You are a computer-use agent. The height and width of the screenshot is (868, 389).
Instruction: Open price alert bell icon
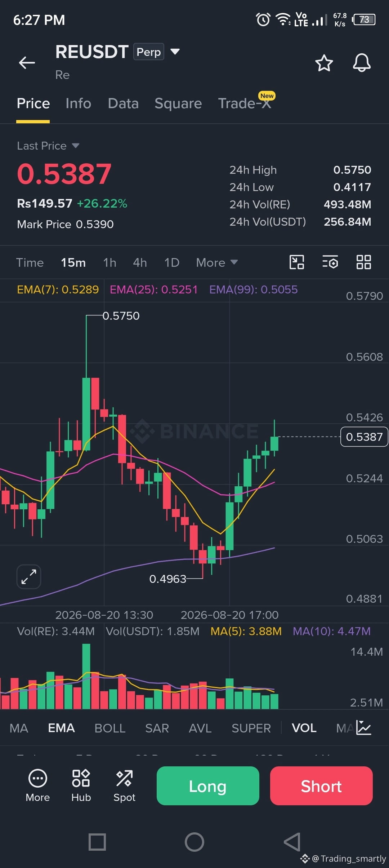click(x=362, y=63)
